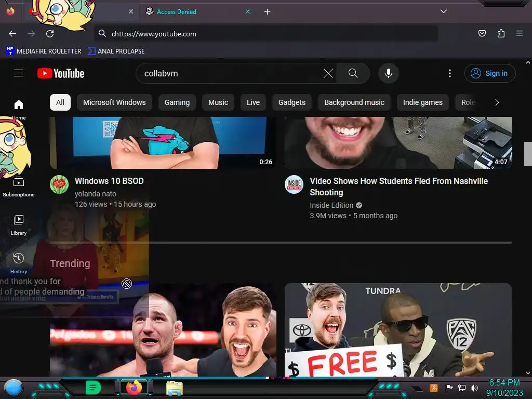Image resolution: width=532 pixels, height=399 pixels.
Task: Go to YouTube Home in the sidebar
Action: coord(19,109)
